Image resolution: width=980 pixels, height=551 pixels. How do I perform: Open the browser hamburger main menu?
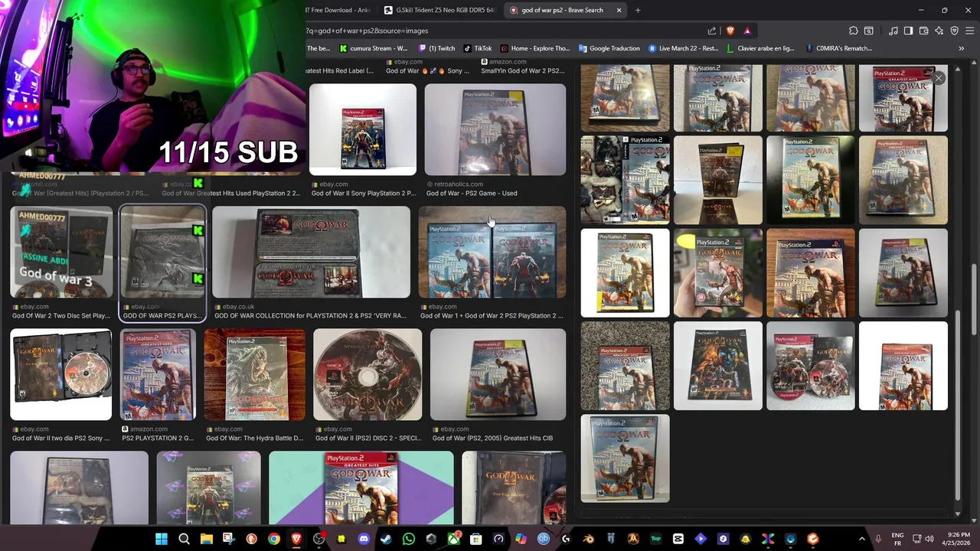point(969,31)
